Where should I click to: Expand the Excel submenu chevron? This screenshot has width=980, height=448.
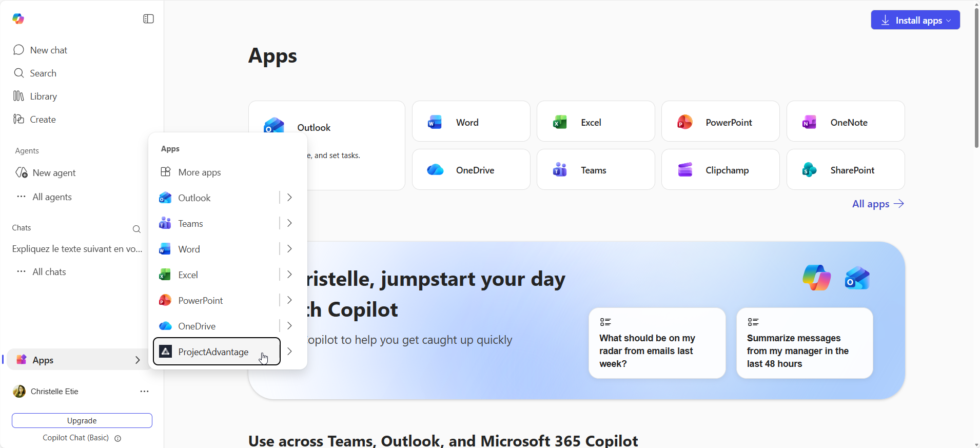click(290, 275)
